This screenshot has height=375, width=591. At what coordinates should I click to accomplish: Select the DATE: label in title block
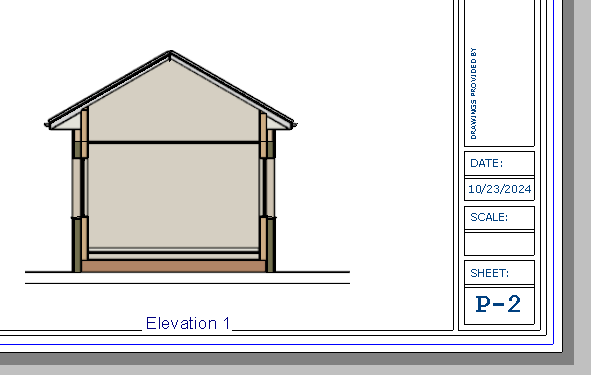click(486, 163)
